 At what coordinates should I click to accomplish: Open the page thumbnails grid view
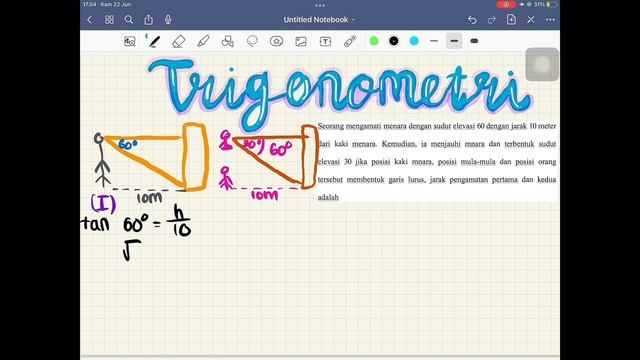point(109,20)
